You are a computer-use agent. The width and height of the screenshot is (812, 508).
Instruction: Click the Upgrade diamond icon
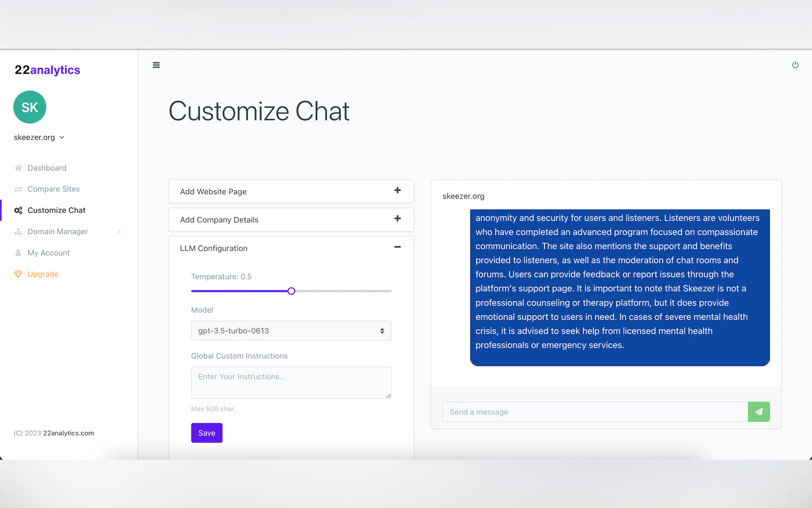pos(18,274)
